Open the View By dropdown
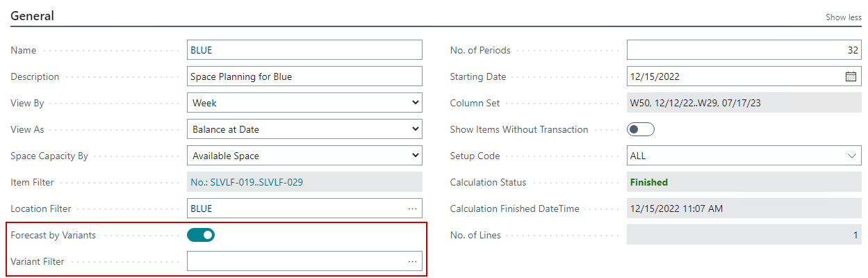 (x=304, y=103)
